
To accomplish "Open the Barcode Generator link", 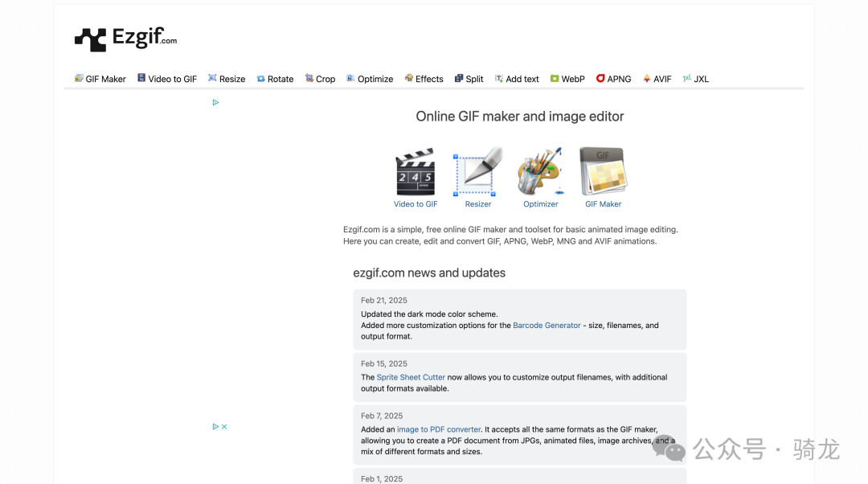I will coord(547,325).
